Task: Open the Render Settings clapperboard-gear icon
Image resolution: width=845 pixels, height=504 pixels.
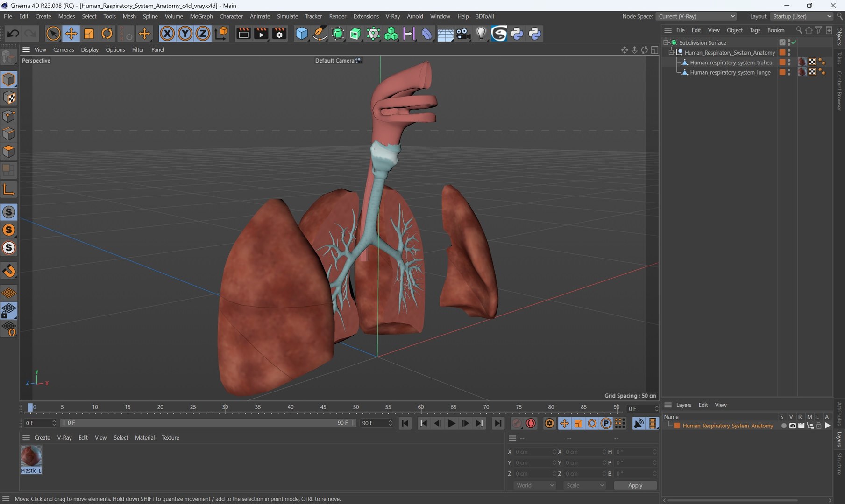Action: (x=279, y=34)
